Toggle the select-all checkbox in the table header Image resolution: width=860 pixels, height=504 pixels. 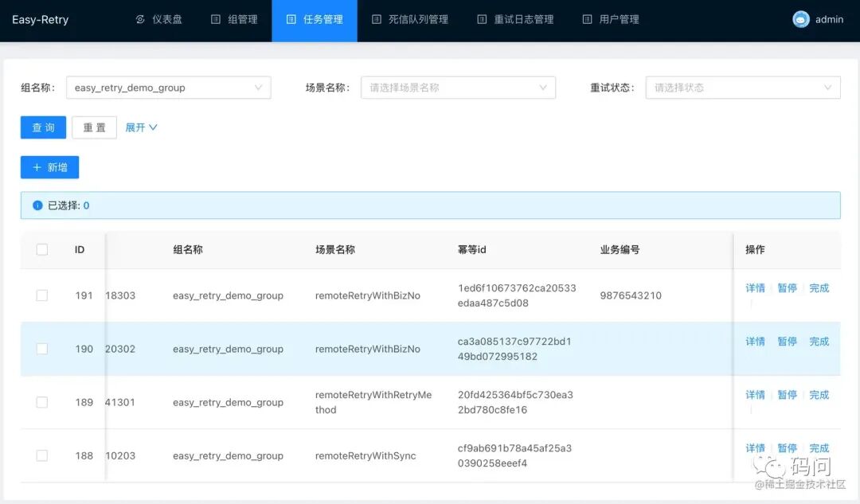click(41, 249)
